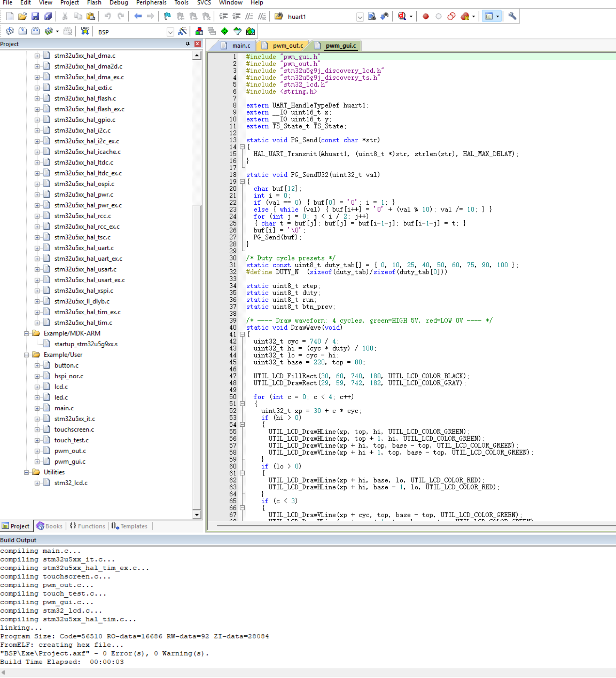Open the BSP target dropdown
616x678 pixels.
pyautogui.click(x=171, y=32)
